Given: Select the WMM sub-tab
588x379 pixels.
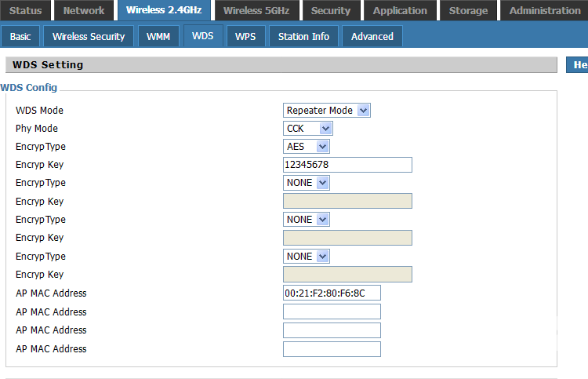Looking at the screenshot, I should tap(158, 37).
